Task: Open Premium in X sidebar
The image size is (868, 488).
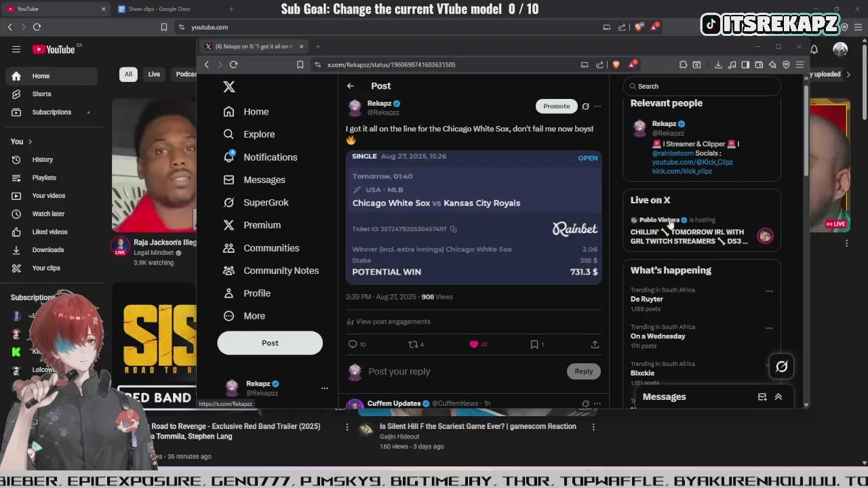Action: coord(252,225)
